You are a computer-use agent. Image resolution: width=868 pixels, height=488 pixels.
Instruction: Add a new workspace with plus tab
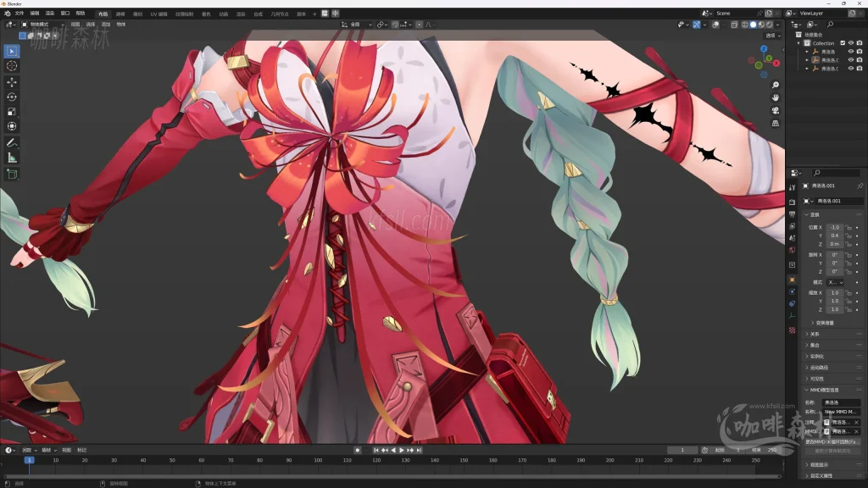pos(314,14)
